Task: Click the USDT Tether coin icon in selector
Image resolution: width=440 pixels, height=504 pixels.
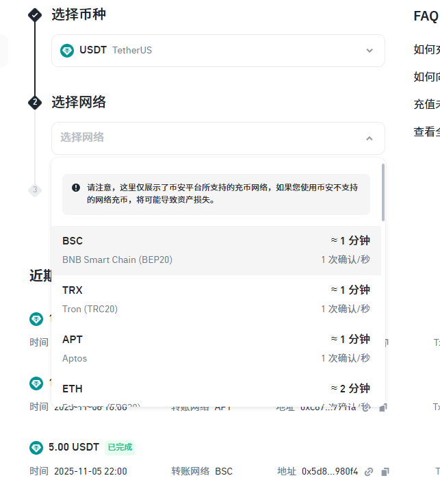Action: point(67,51)
